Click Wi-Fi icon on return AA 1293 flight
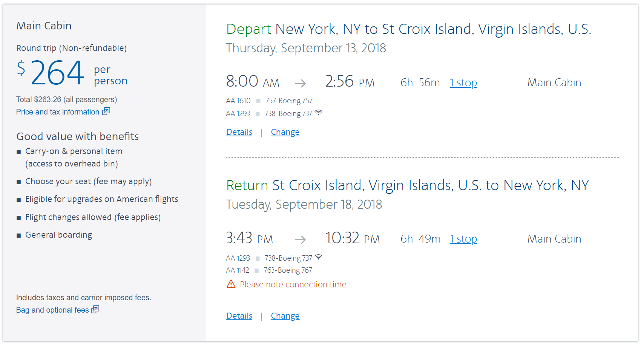Image resolution: width=644 pixels, height=345 pixels. 319,257
